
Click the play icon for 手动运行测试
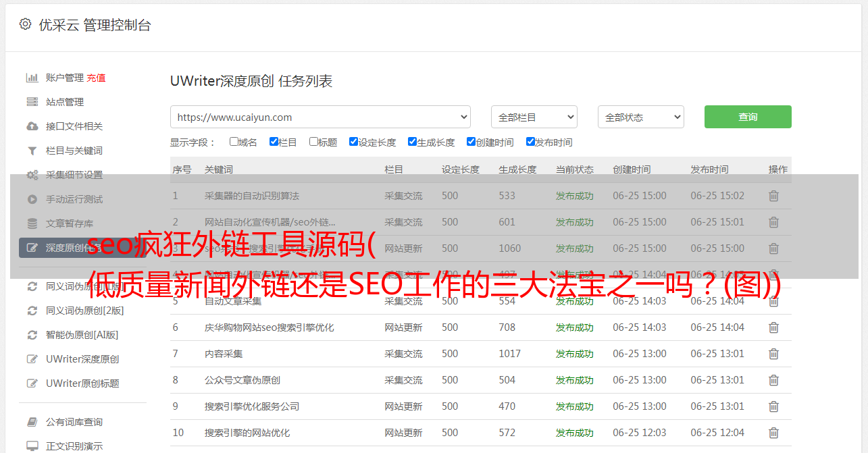(32, 199)
